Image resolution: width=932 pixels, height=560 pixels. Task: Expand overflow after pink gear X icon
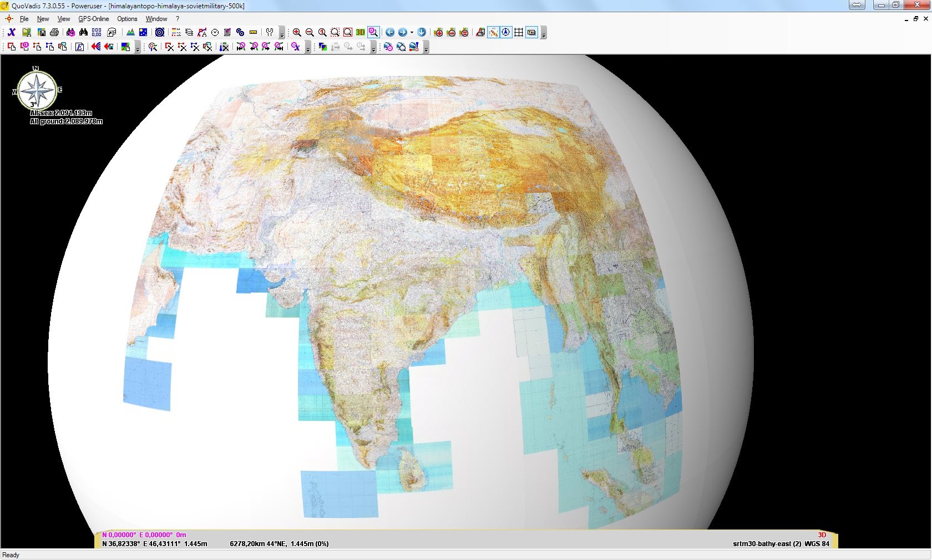308,47
